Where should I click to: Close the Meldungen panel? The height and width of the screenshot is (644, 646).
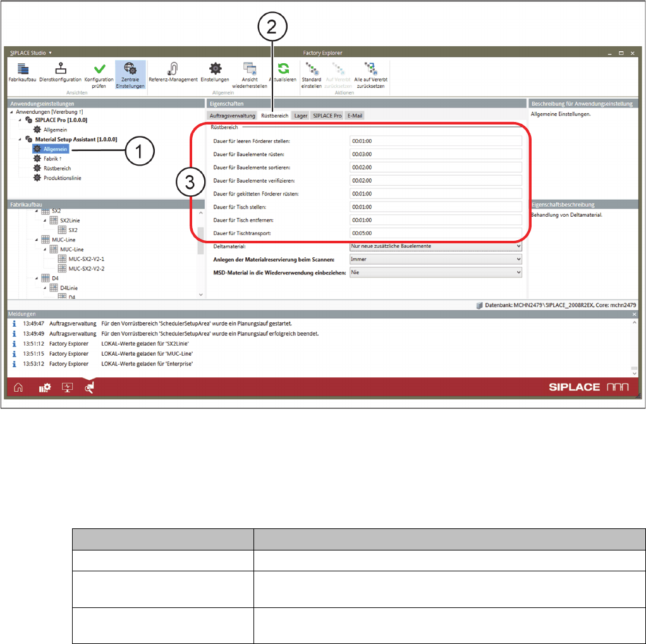pyautogui.click(x=634, y=314)
